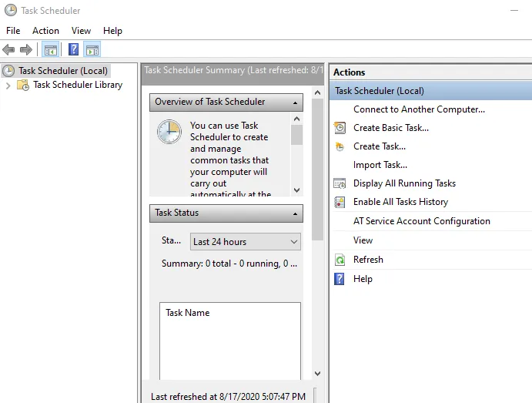Expand the Task Scheduler Library node
The width and height of the screenshot is (532, 403).
click(x=8, y=86)
